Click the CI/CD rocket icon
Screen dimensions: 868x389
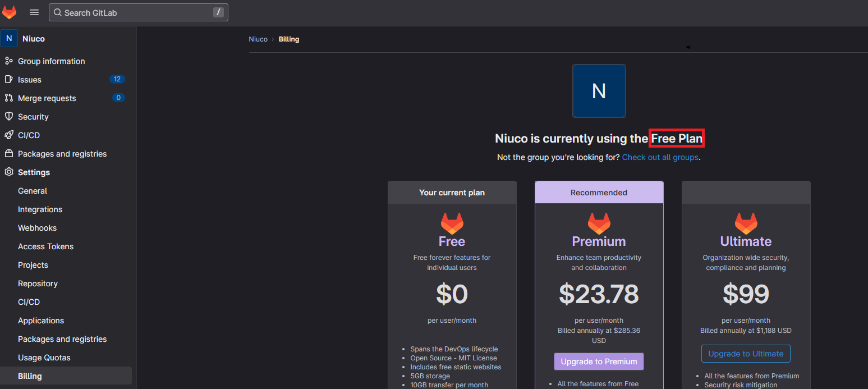pos(8,135)
